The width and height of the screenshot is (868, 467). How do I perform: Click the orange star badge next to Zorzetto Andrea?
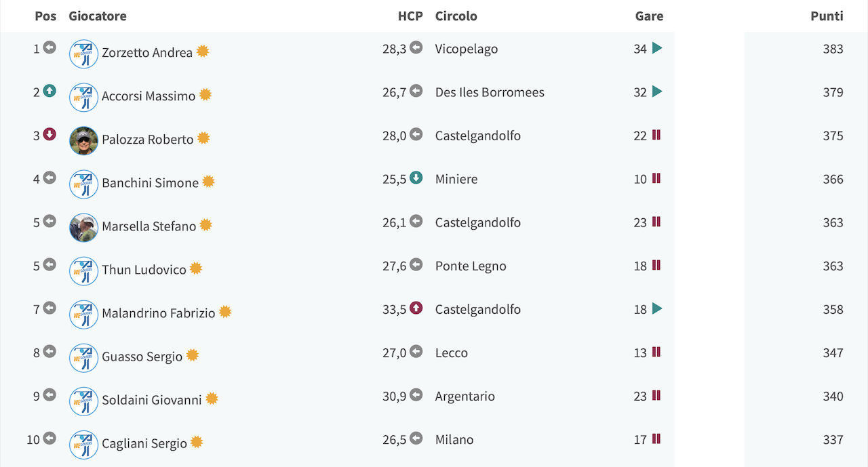coord(203,52)
